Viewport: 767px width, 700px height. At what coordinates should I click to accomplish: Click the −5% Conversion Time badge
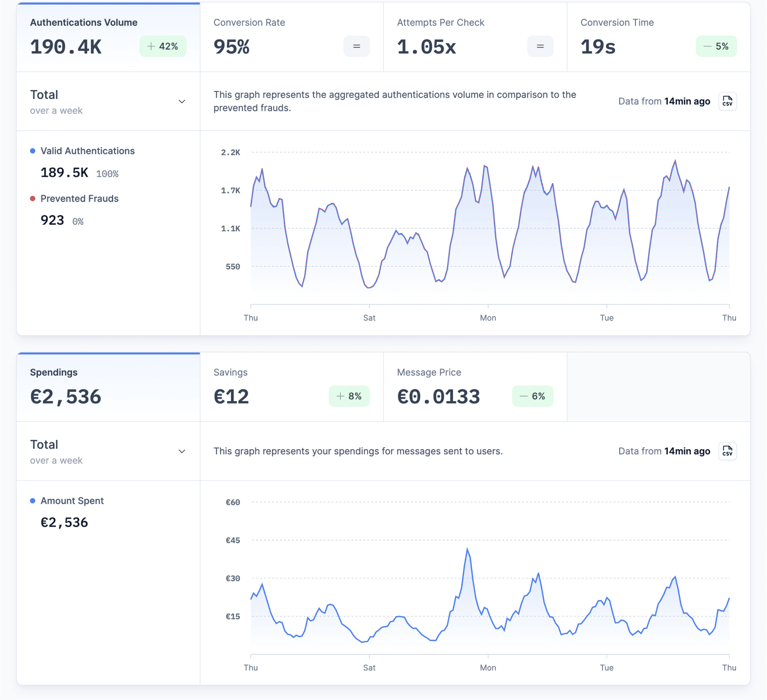coord(716,46)
